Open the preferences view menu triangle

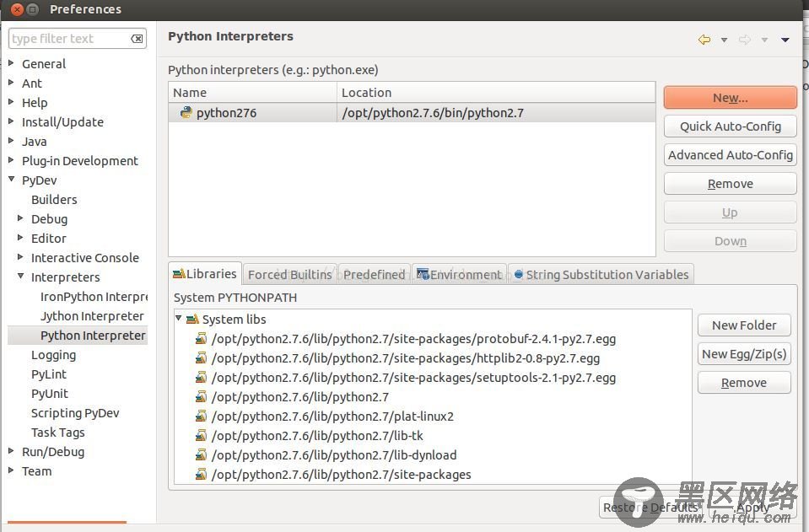(x=785, y=40)
